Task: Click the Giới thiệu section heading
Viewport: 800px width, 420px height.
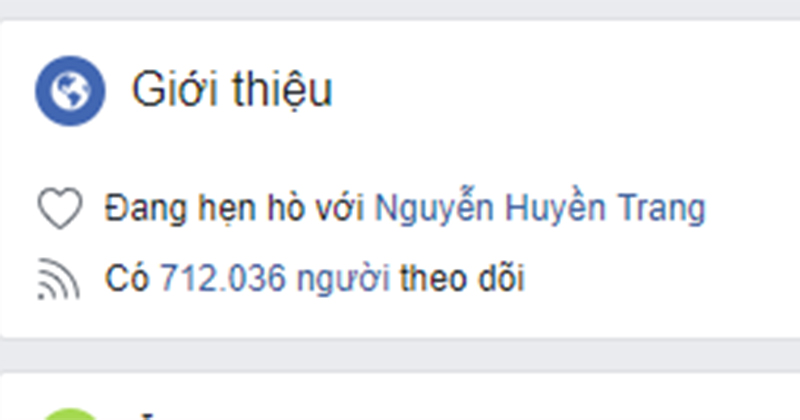Action: click(x=232, y=90)
